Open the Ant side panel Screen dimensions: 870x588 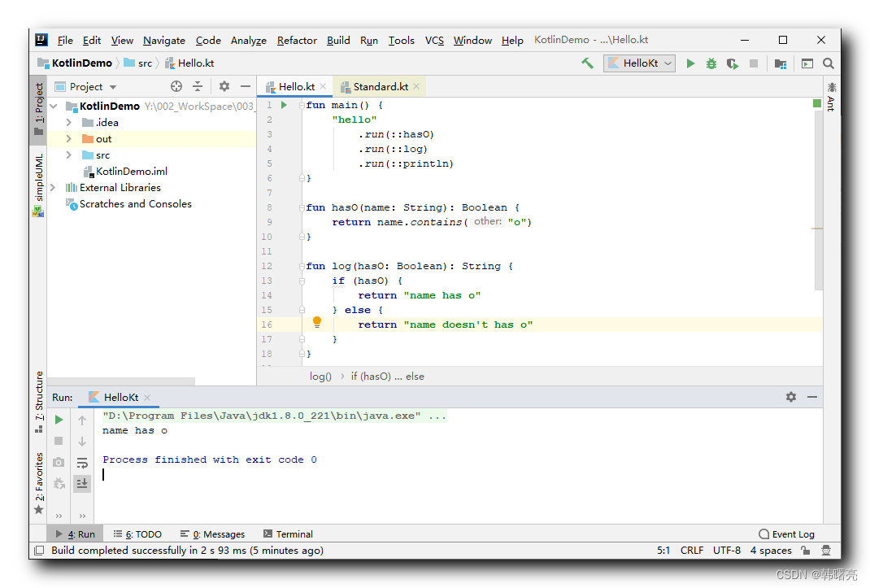831,96
